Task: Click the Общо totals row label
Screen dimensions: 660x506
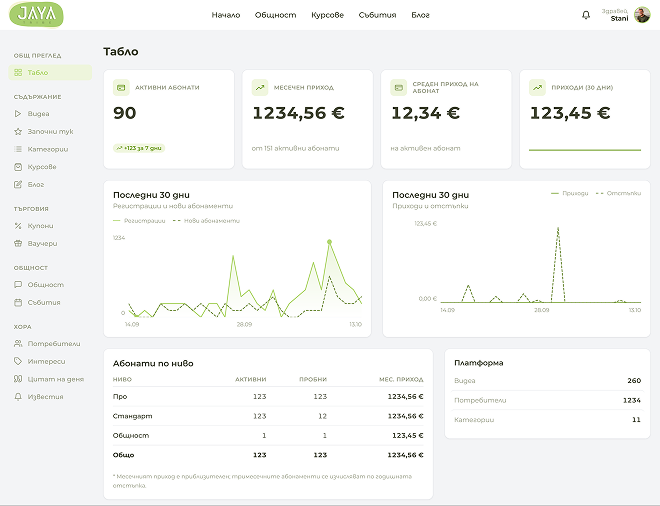Action: (123, 455)
